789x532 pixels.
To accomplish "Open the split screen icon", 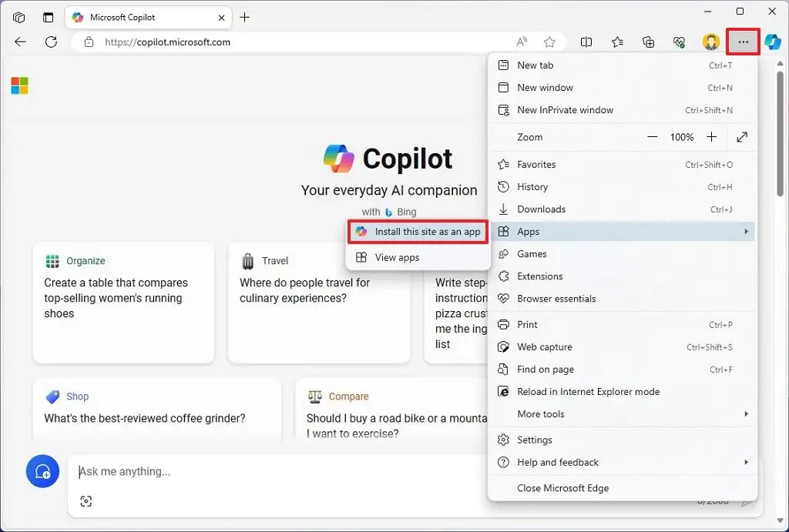I will [586, 42].
